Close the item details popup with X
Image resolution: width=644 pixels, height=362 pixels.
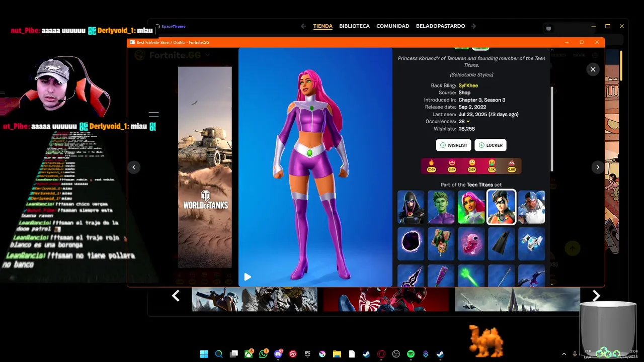[593, 69]
